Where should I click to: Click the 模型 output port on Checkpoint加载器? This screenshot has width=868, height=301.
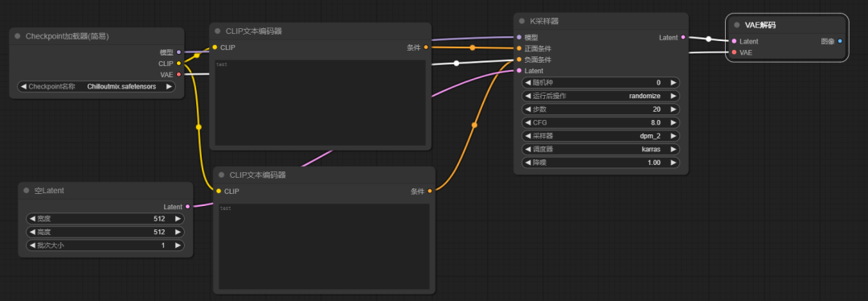[178, 52]
